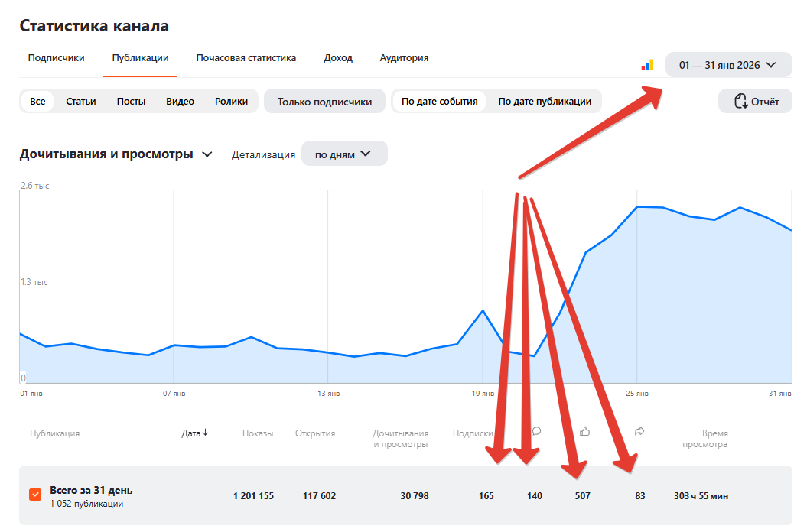Image resolution: width=807 pixels, height=532 pixels.
Task: Select the Все content filter
Action: [x=37, y=102]
